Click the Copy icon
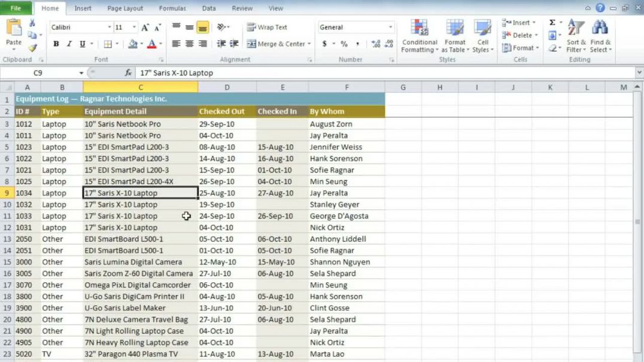 coord(32,35)
